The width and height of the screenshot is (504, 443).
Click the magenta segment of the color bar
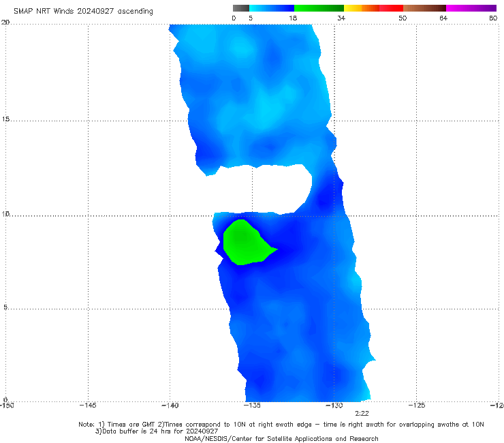tap(471, 8)
